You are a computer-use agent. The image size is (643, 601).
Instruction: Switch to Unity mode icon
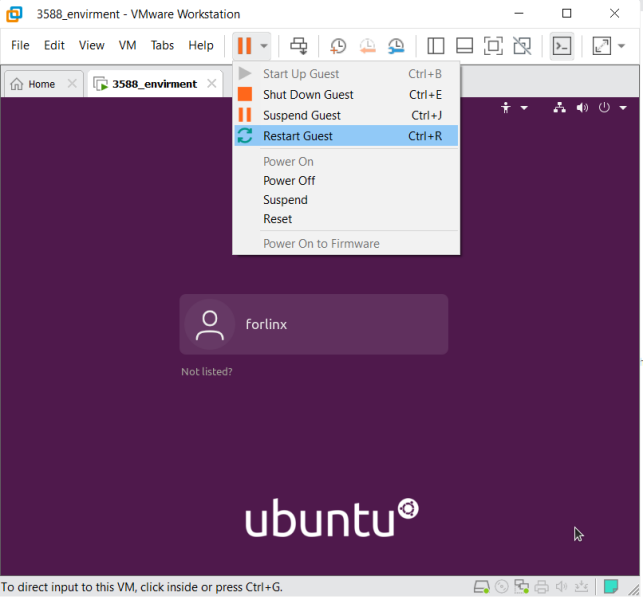pos(522,46)
